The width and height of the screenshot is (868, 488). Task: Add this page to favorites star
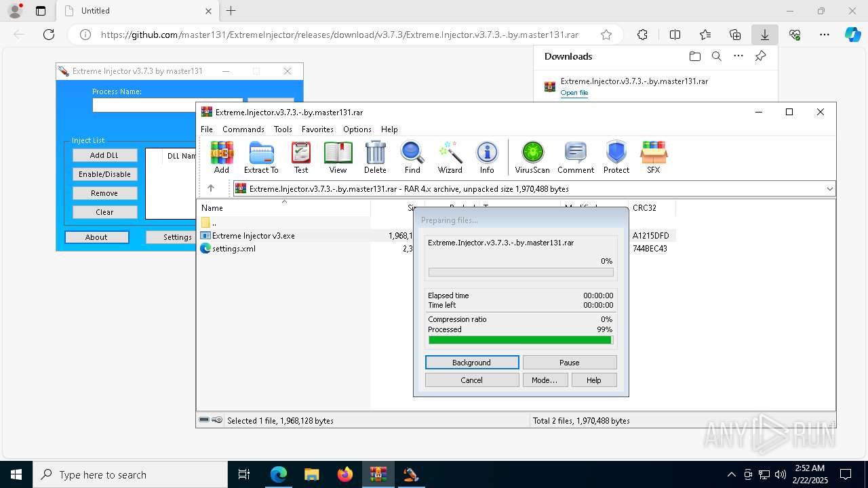[x=606, y=35]
